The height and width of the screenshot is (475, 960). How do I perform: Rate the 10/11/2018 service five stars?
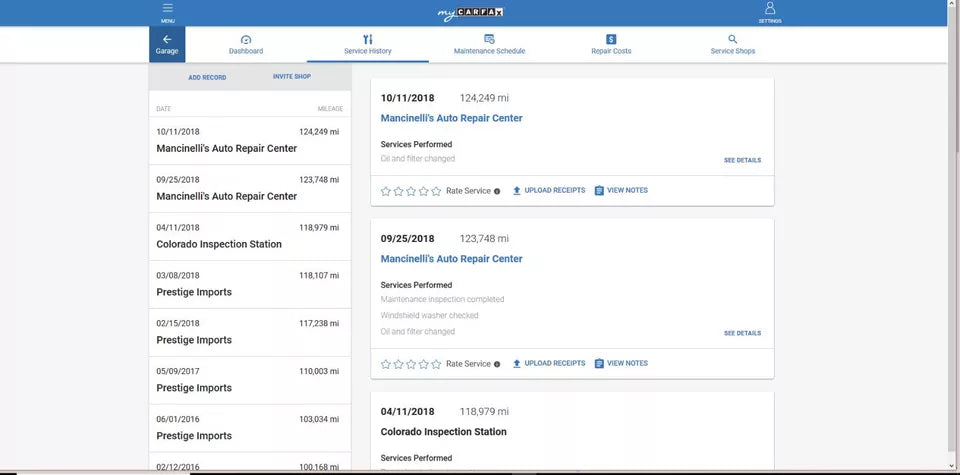pyautogui.click(x=436, y=191)
